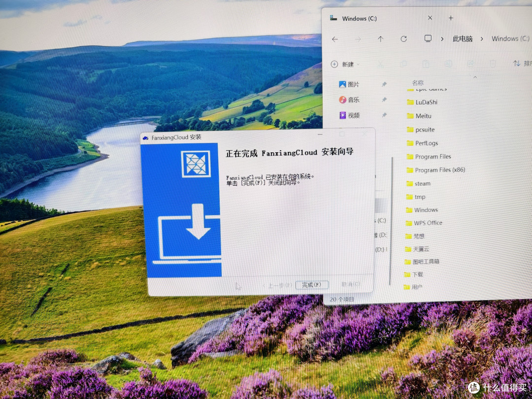Viewport: 532px width, 399px height.
Task: Select the 梵想 folder
Action: (x=415, y=236)
